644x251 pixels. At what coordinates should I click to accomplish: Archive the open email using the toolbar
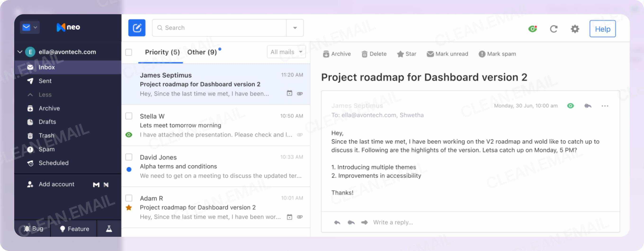pyautogui.click(x=337, y=54)
